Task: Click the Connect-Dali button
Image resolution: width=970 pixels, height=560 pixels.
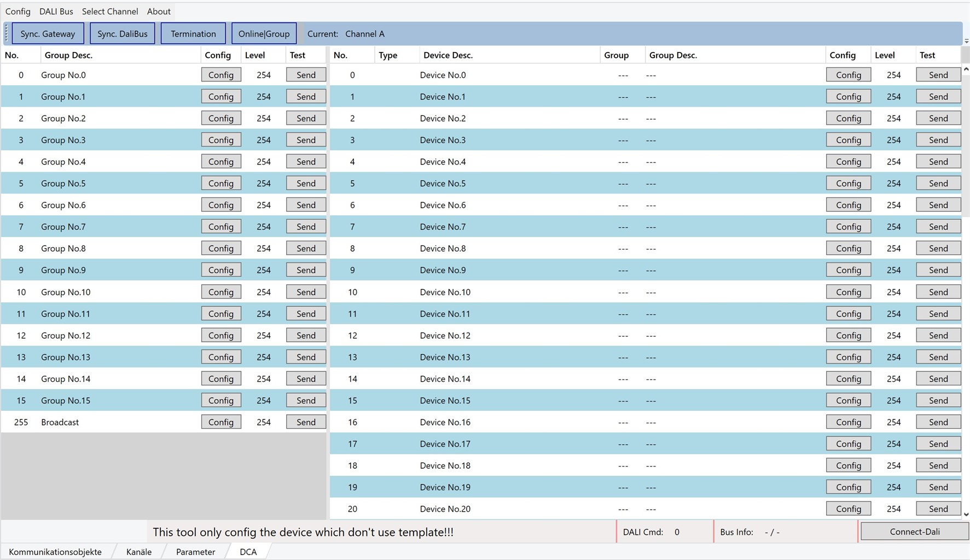Action: 915,532
